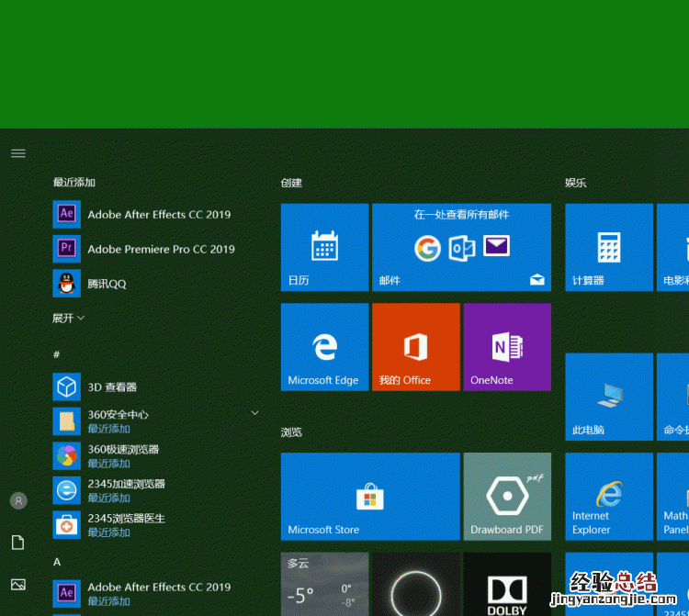The image size is (689, 616).
Task: Click the user account icon in the left rail
Action: 18,500
